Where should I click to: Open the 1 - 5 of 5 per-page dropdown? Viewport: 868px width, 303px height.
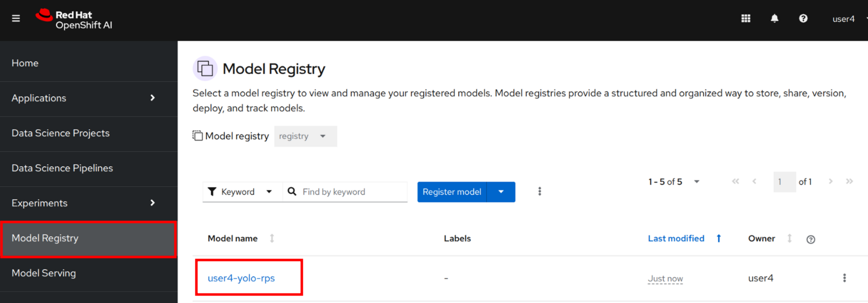[674, 182]
